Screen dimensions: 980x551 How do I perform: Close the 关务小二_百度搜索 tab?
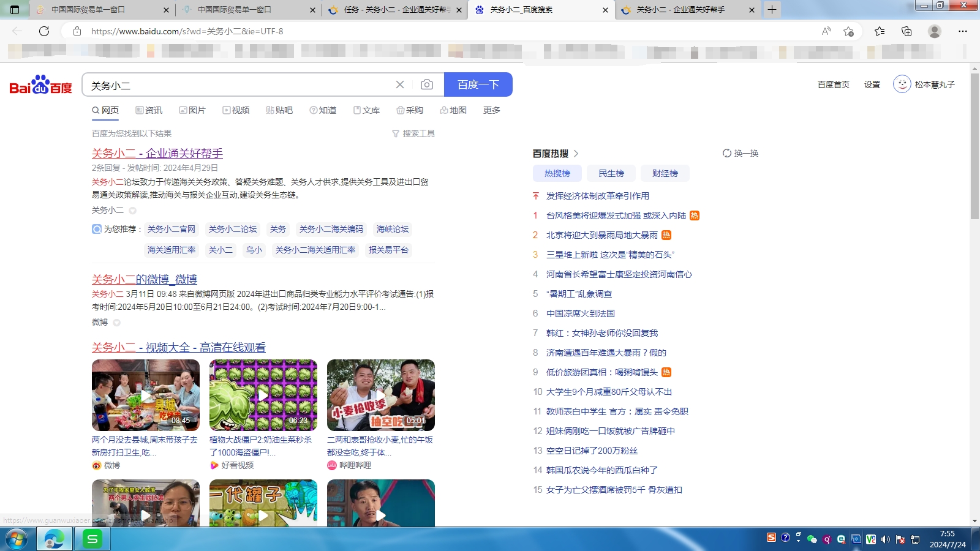point(605,10)
